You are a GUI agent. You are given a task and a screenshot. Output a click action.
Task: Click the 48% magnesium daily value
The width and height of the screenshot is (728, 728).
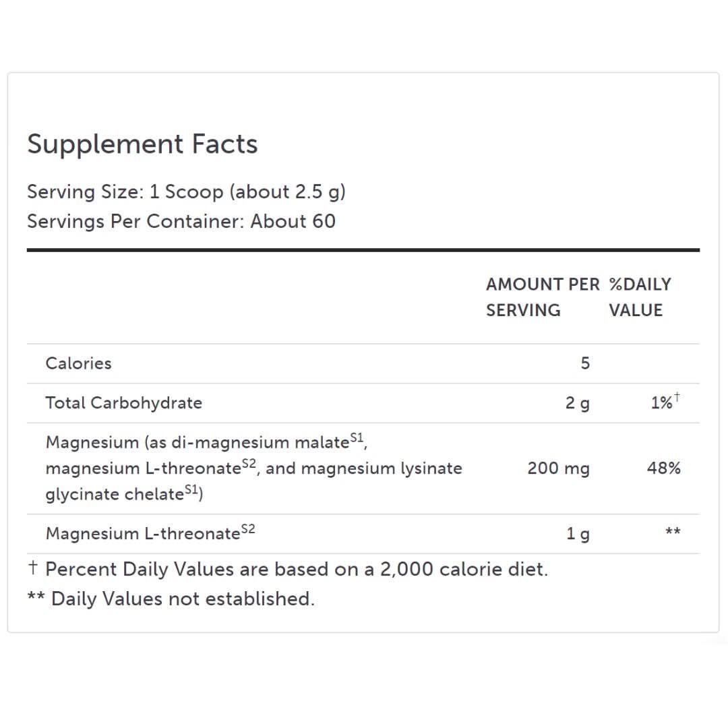tap(663, 468)
